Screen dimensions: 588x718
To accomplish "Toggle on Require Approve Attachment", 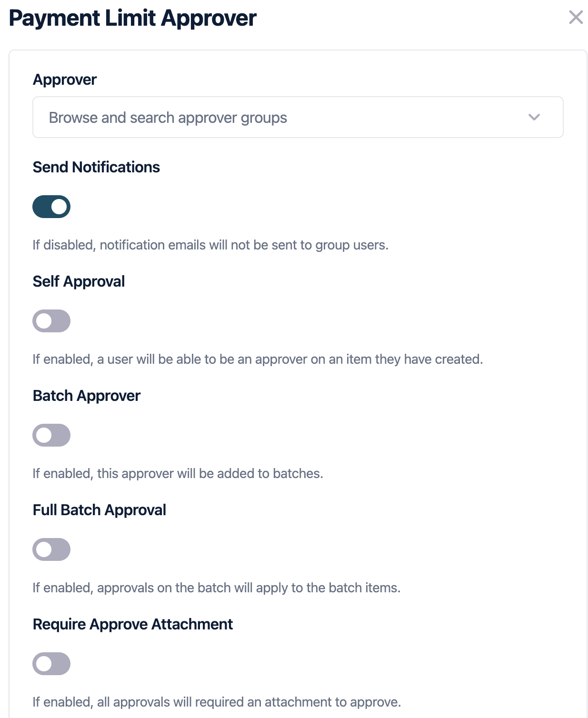I will pyautogui.click(x=51, y=664).
